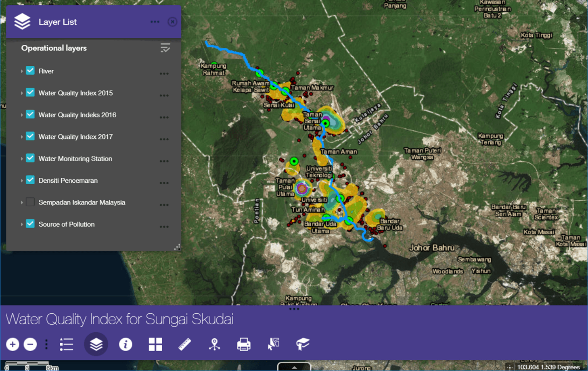
Task: Expand the Densiti Pencemaran layer tree
Action: click(x=22, y=181)
